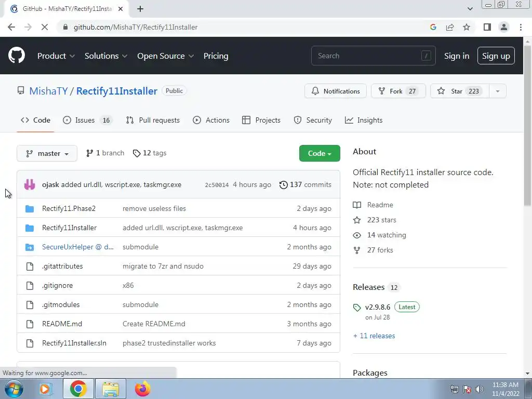
Task: Open the 14 watching link
Action: [x=380, y=235]
